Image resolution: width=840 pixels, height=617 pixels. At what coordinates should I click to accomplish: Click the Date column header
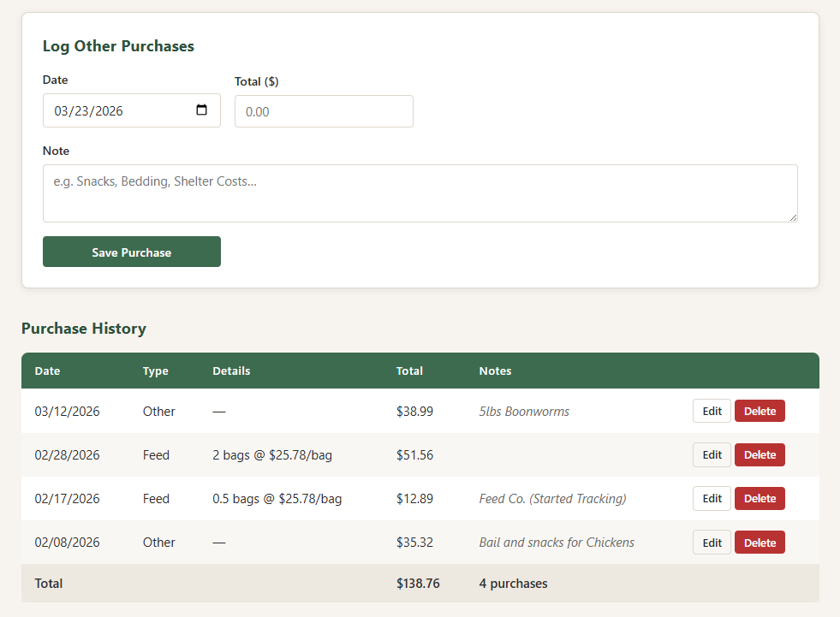[x=48, y=371]
